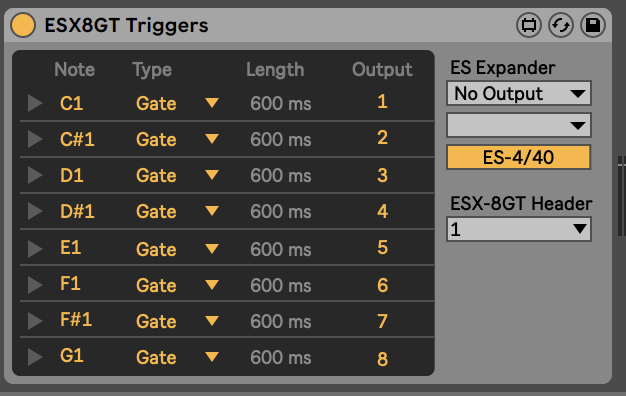626x396 pixels.
Task: Open Gate type menu for F#1 row
Action: 177,321
